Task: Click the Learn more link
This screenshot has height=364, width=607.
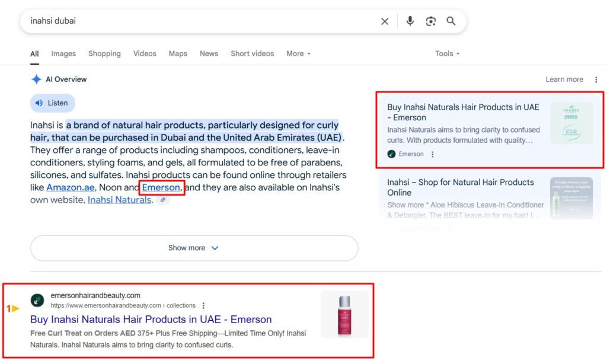Action: (x=564, y=79)
